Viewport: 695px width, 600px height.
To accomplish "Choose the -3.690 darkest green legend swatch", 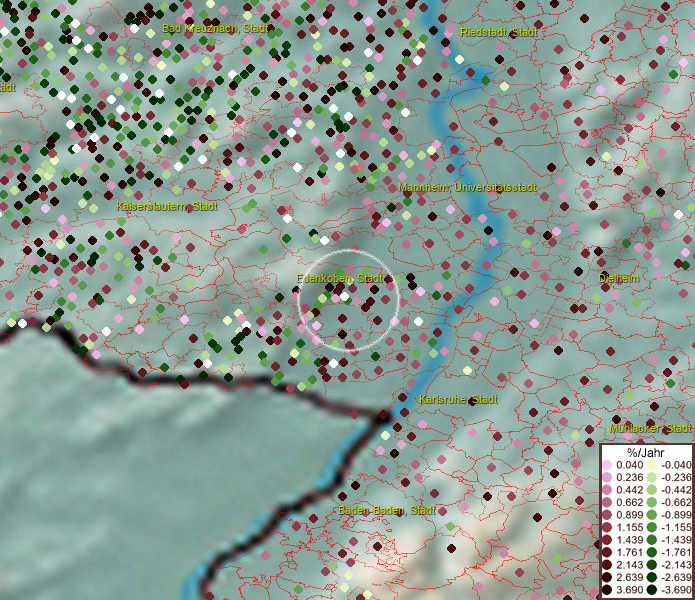I will click(652, 590).
